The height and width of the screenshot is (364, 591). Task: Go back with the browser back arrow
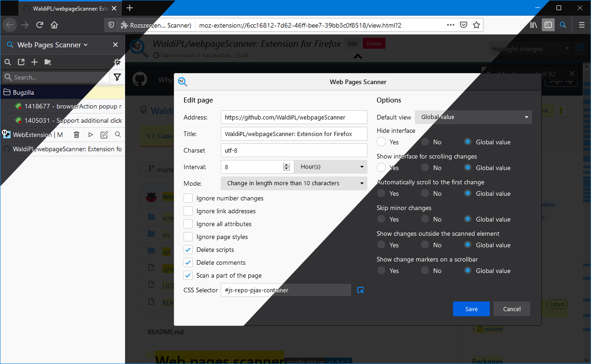click(x=10, y=25)
